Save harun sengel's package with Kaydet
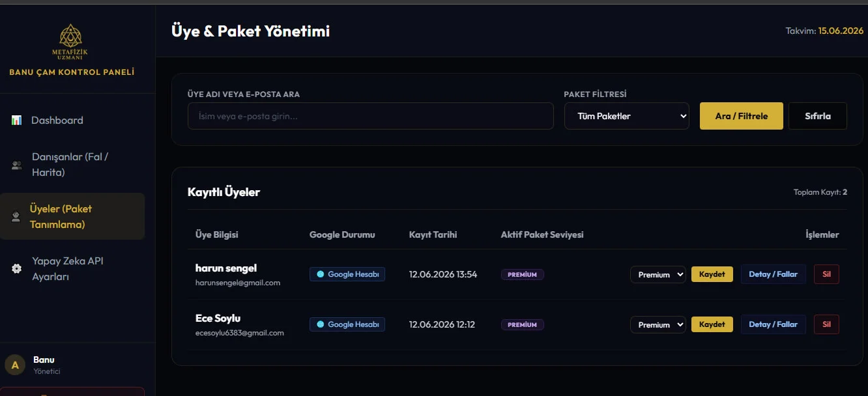 pos(712,274)
